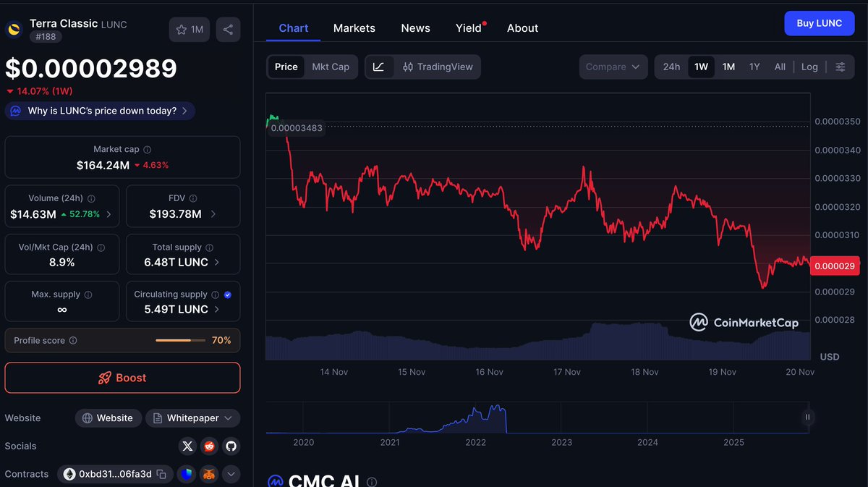The height and width of the screenshot is (487, 868).
Task: Expand Circulating supply details chevron
Action: tap(217, 309)
